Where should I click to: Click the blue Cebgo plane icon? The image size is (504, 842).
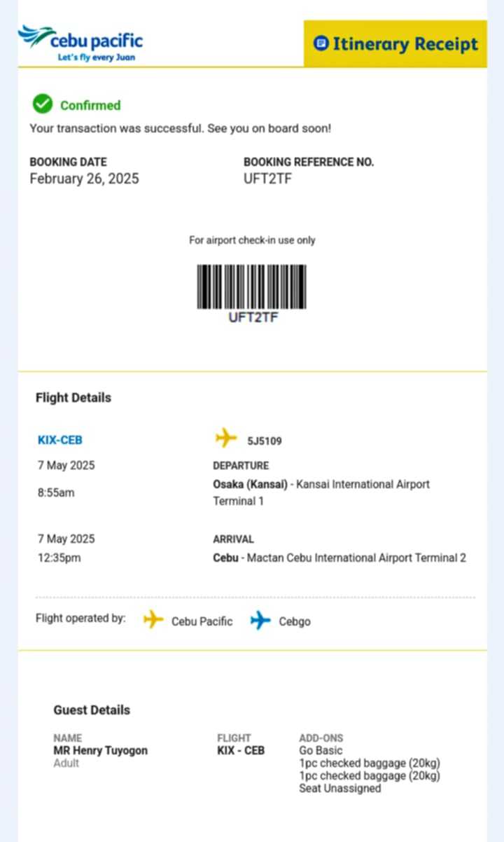point(260,620)
